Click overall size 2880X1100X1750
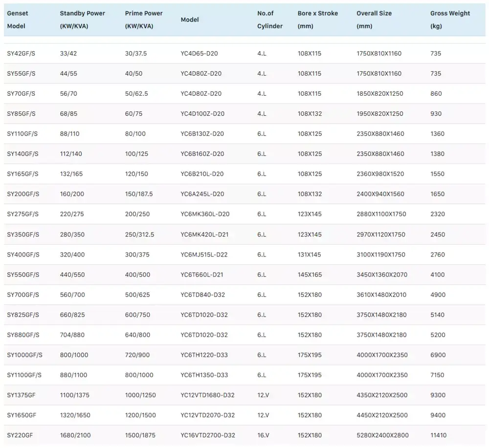The height and width of the screenshot is (448, 489). tap(381, 214)
